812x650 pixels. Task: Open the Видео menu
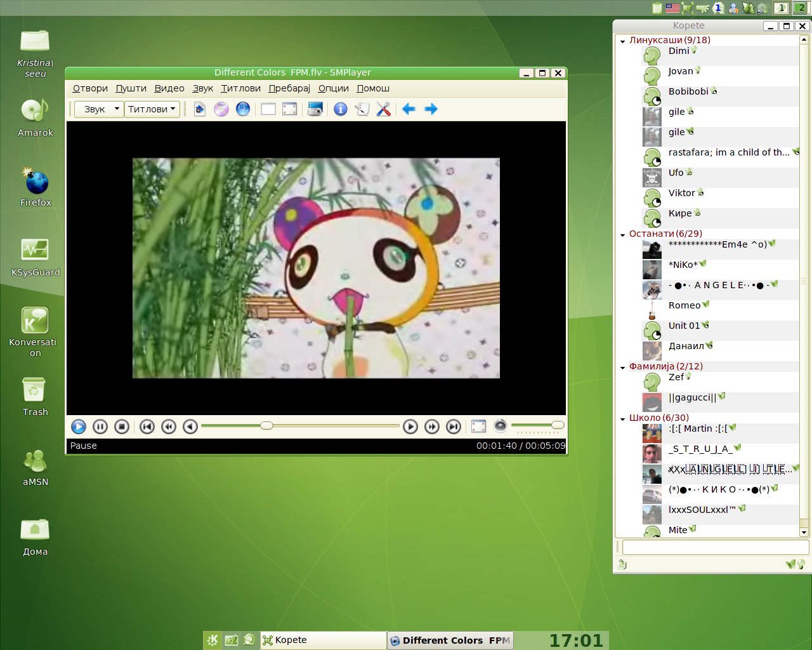pyautogui.click(x=169, y=88)
